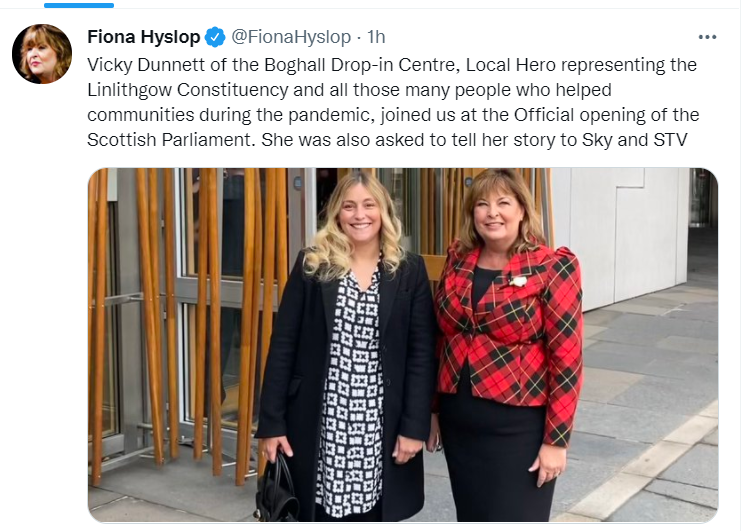Click the blue verified badge beside Fiona Hyslop
Image resolution: width=742 pixels, height=531 pixels.
pyautogui.click(x=215, y=37)
